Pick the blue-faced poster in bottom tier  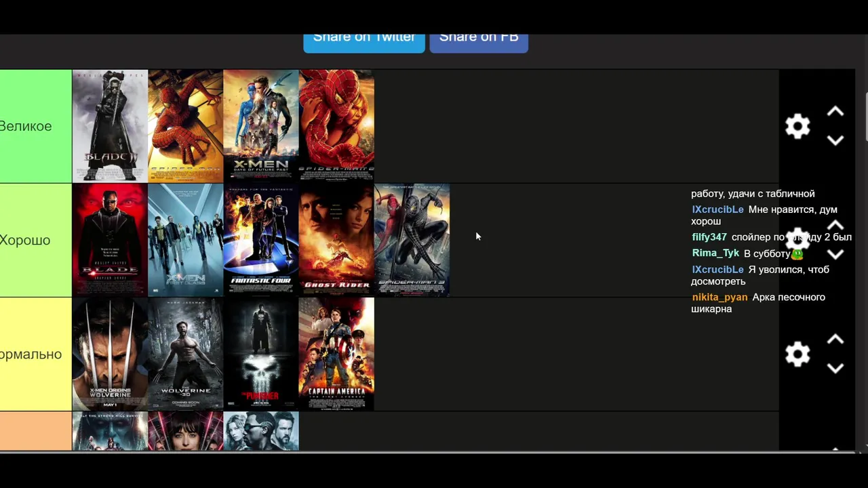tap(110, 431)
